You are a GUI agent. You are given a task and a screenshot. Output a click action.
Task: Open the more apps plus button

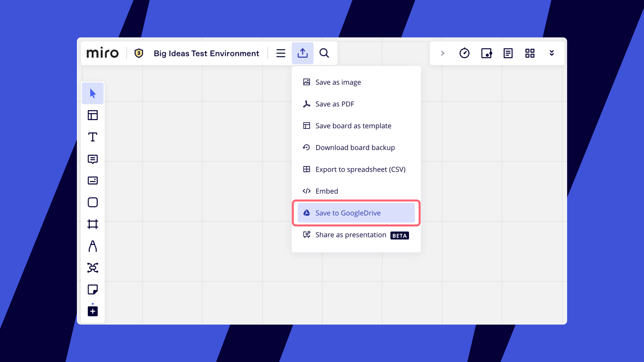93,311
